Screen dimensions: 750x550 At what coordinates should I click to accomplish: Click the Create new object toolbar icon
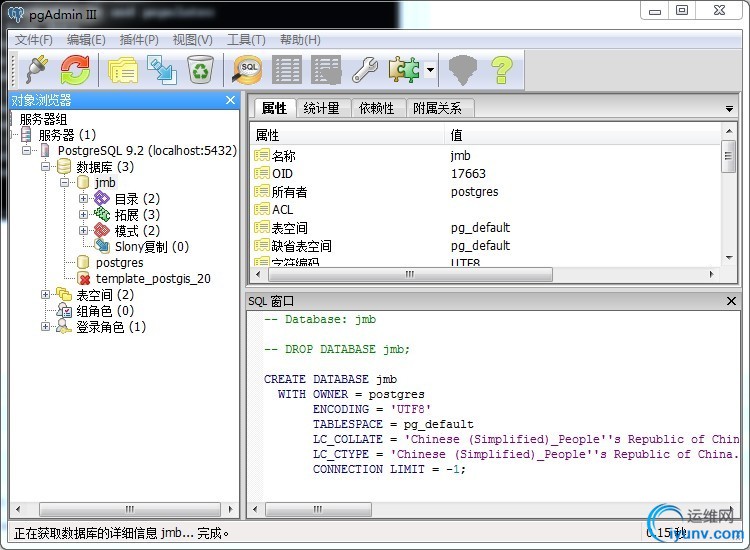tap(162, 69)
